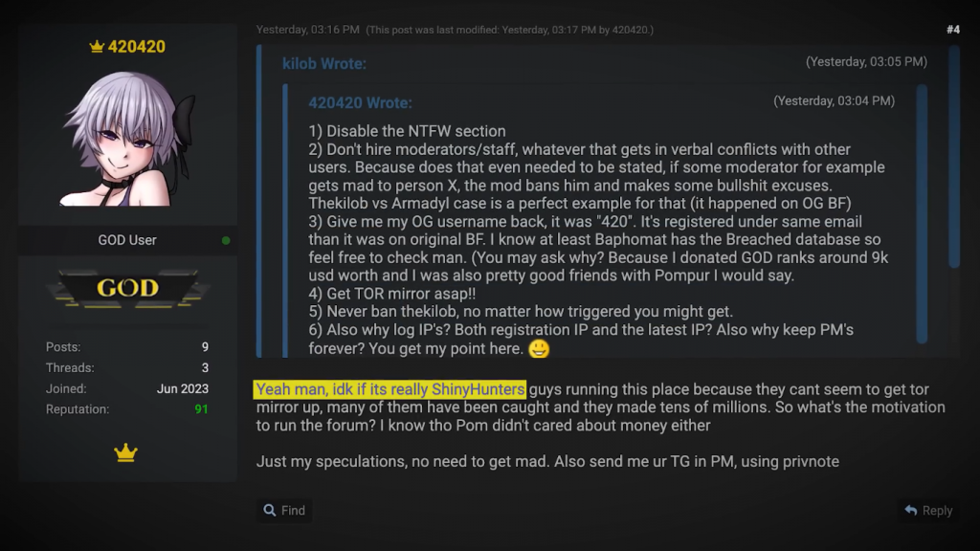This screenshot has width=980, height=551.
Task: Click the gold GOD rank badge
Action: 127,288
